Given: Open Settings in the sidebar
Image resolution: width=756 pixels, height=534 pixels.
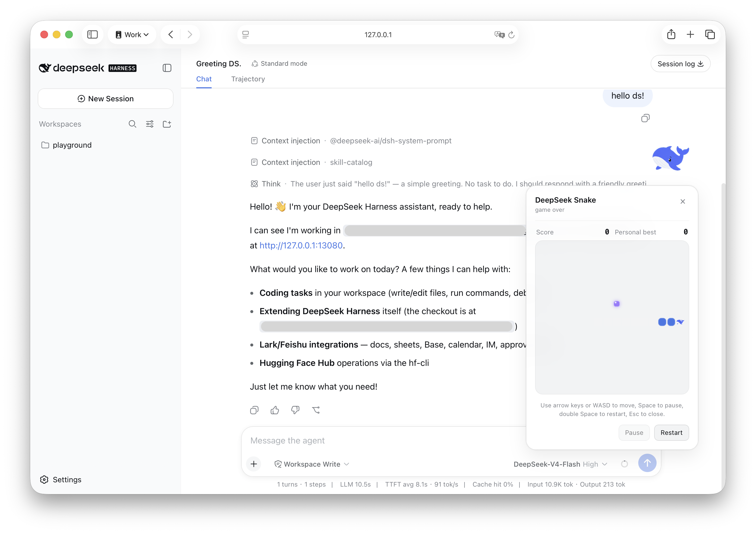Looking at the screenshot, I should 61,480.
